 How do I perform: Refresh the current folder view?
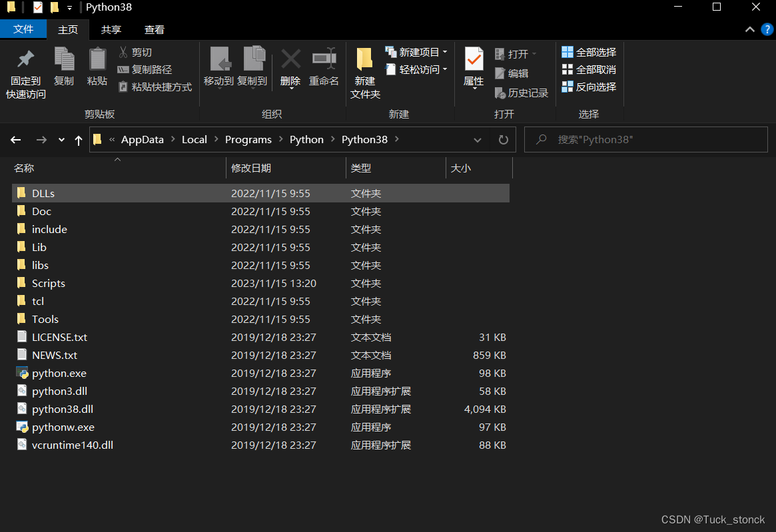(504, 140)
